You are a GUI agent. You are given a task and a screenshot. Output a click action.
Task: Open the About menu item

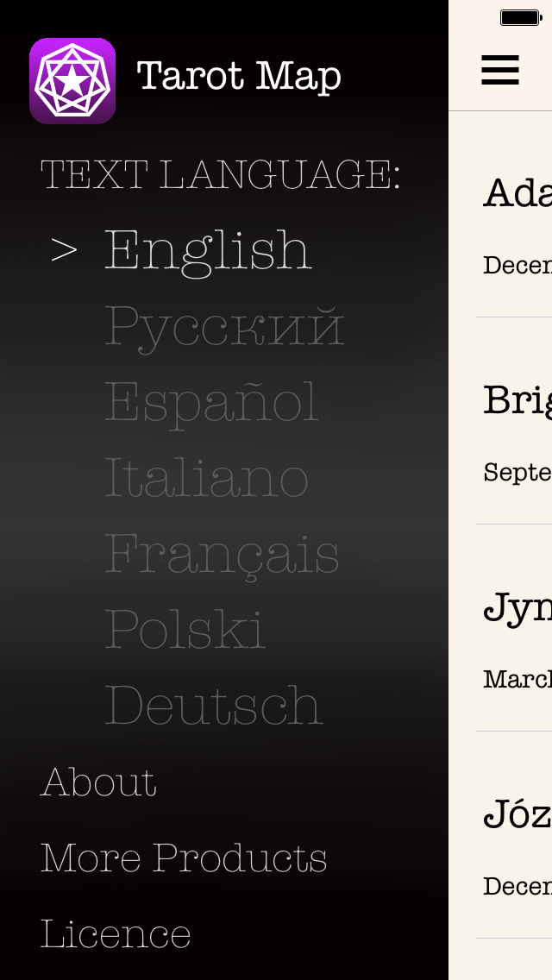(x=98, y=782)
